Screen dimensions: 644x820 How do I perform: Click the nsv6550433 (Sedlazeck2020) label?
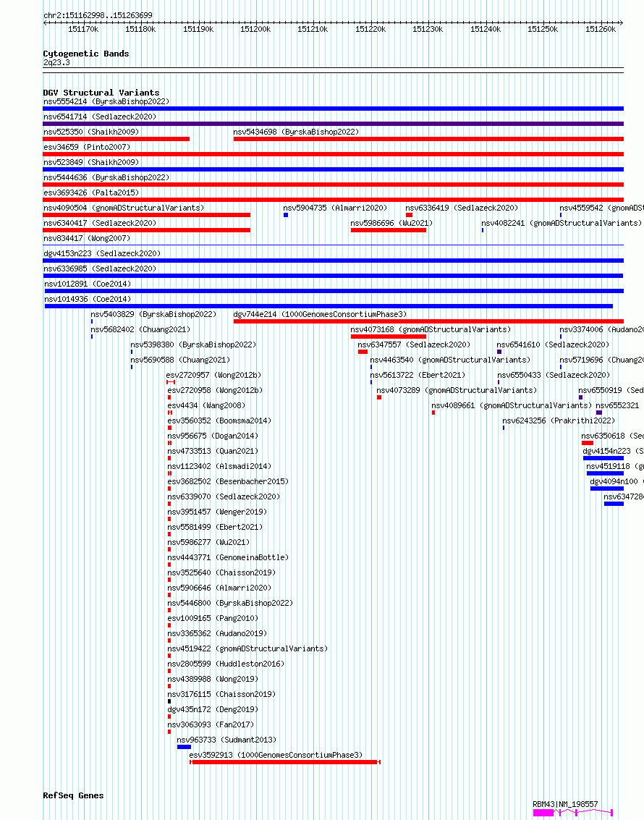click(x=554, y=374)
